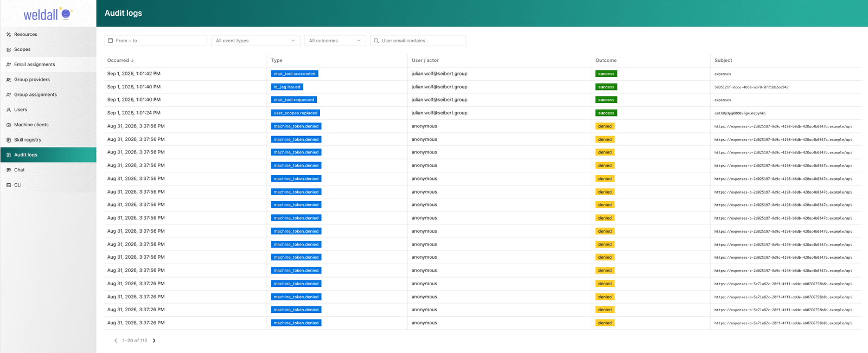Open Group providers page
Screen dimensions: 868x353
click(x=48, y=80)
